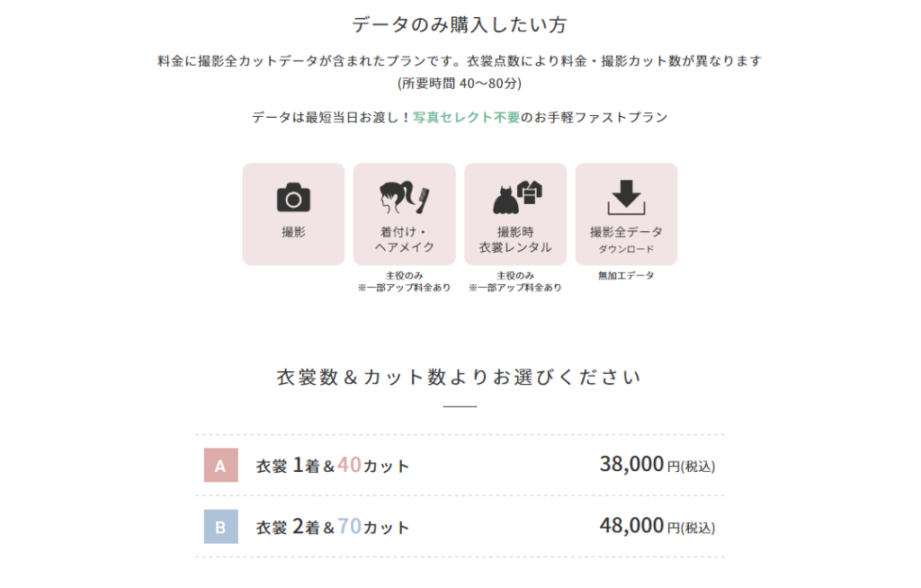
Task: Click the pink A plan badge
Action: point(221,465)
